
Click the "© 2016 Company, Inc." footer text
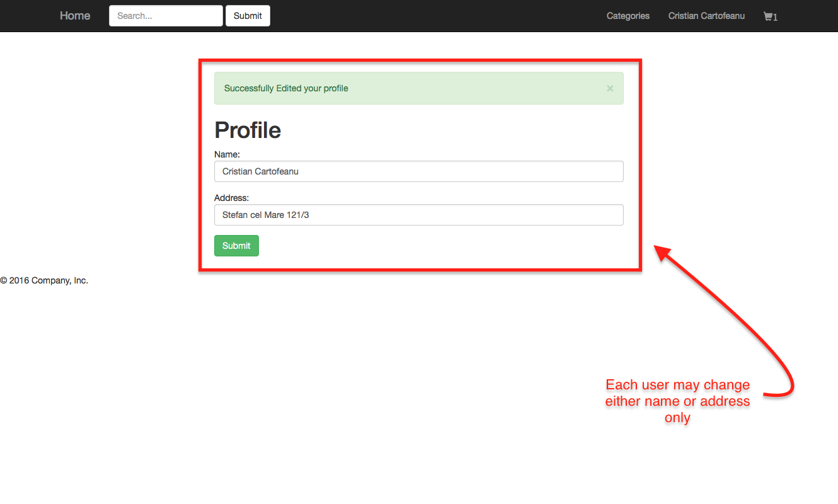44,281
